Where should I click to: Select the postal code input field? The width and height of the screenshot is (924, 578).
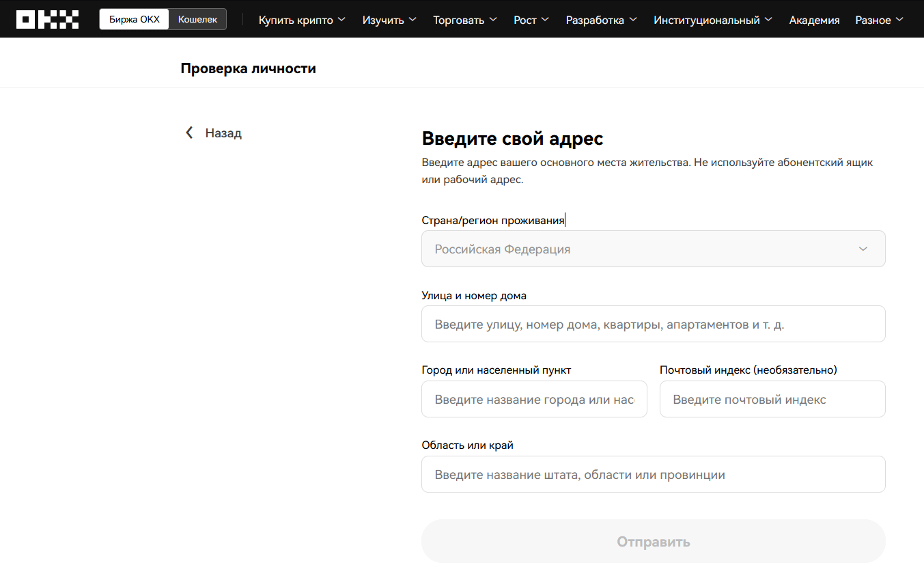(772, 399)
